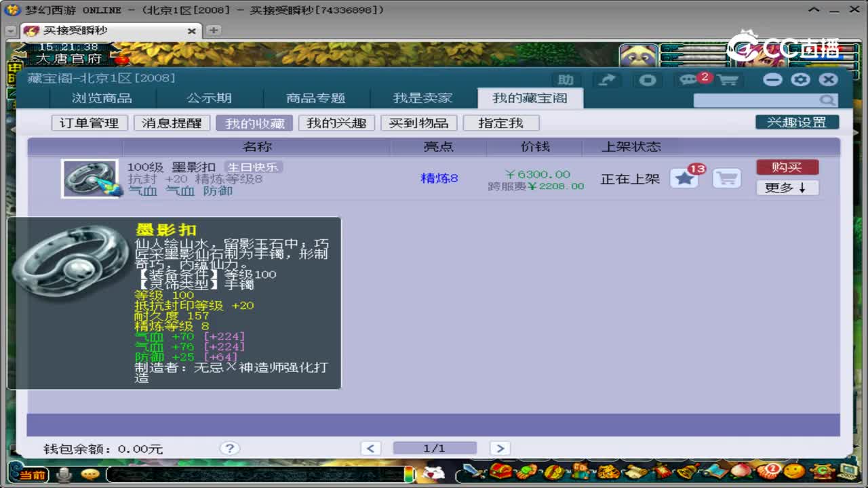
Task: Switch to 商品专题 tab
Action: point(316,98)
